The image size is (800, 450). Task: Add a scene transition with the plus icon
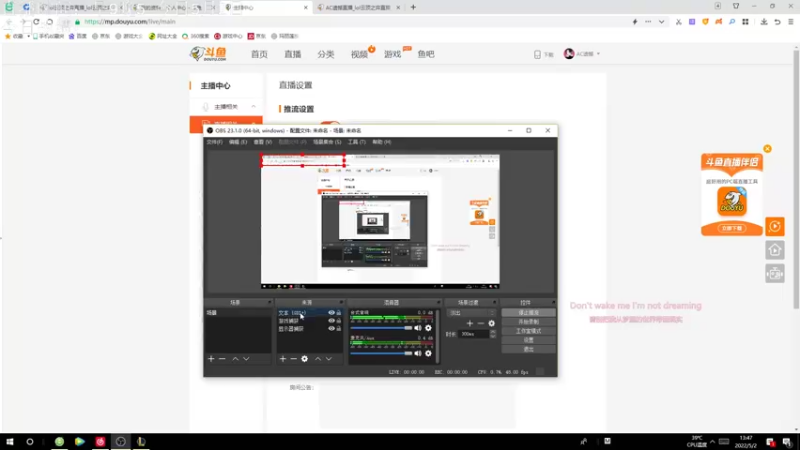[x=470, y=323]
